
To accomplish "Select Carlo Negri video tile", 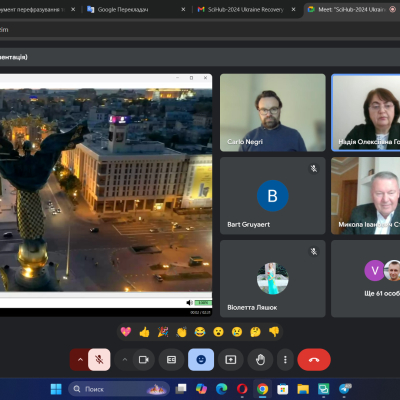I will [273, 113].
